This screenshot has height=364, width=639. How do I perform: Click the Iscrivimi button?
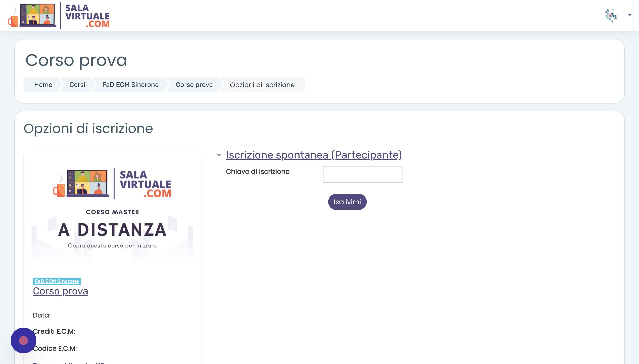(x=347, y=202)
